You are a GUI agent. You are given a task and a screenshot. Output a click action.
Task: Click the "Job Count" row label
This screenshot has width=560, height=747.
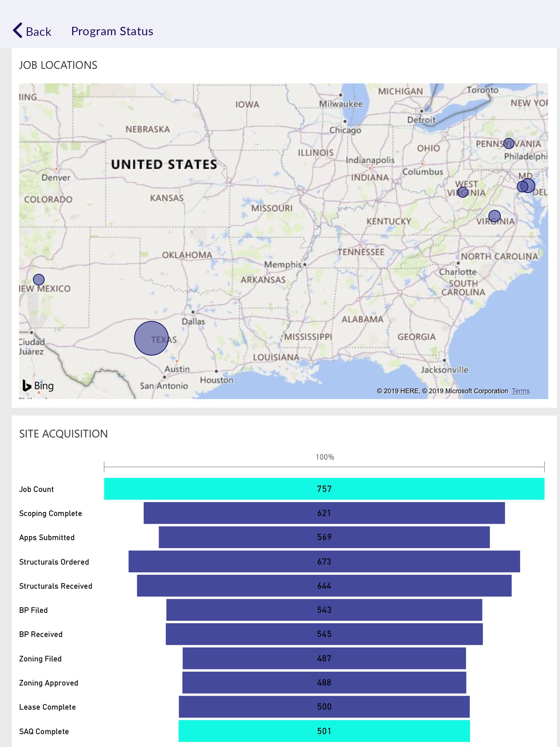pos(36,489)
